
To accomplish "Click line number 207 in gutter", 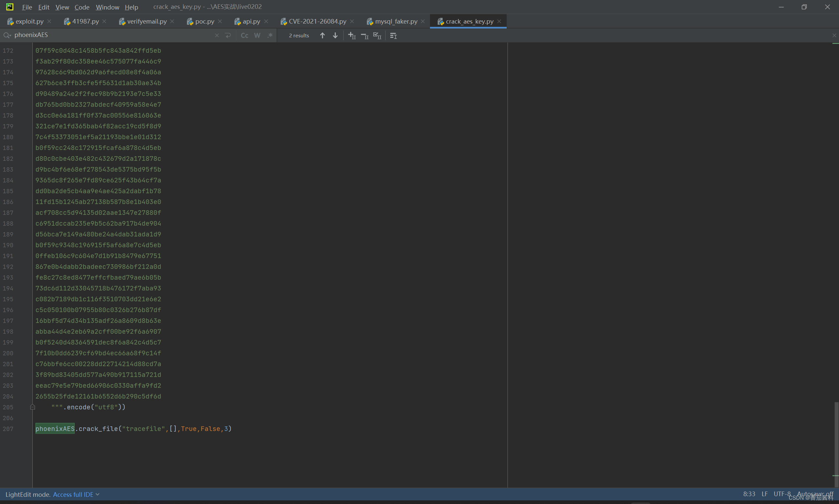I will point(8,429).
